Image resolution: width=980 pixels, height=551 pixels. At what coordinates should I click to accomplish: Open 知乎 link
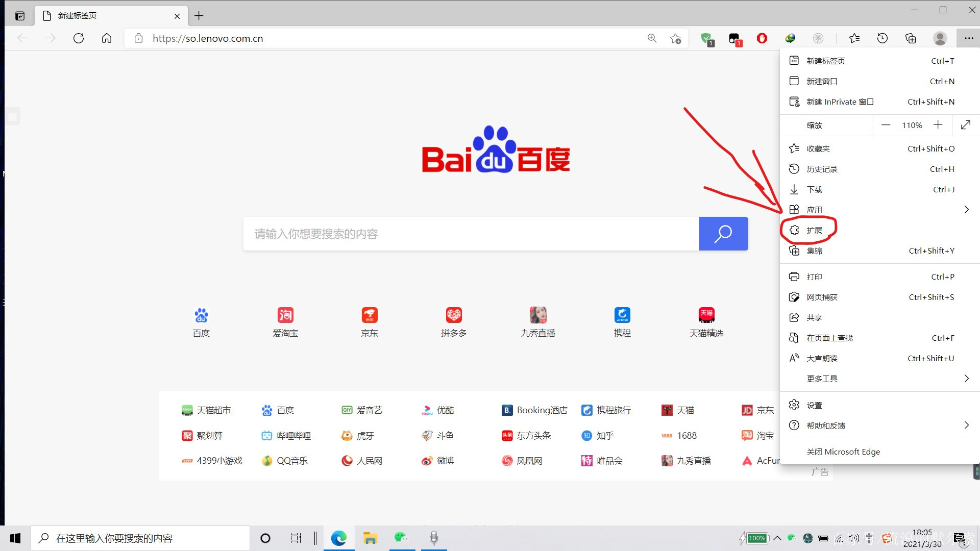(x=598, y=436)
